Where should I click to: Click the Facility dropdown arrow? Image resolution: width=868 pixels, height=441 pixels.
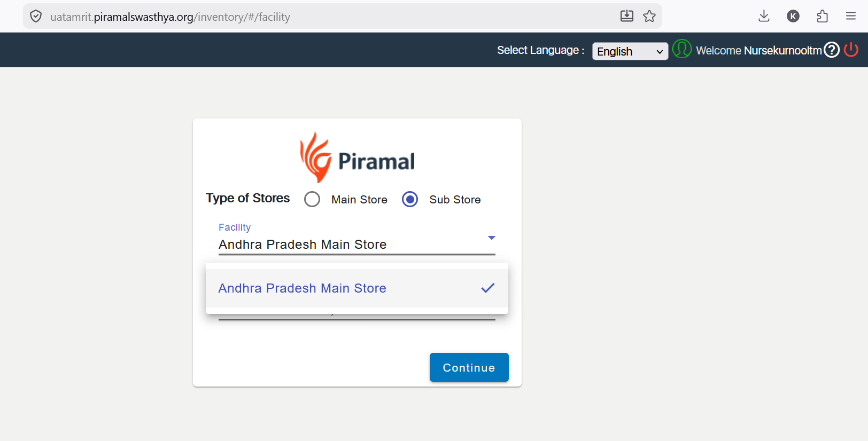tap(492, 238)
